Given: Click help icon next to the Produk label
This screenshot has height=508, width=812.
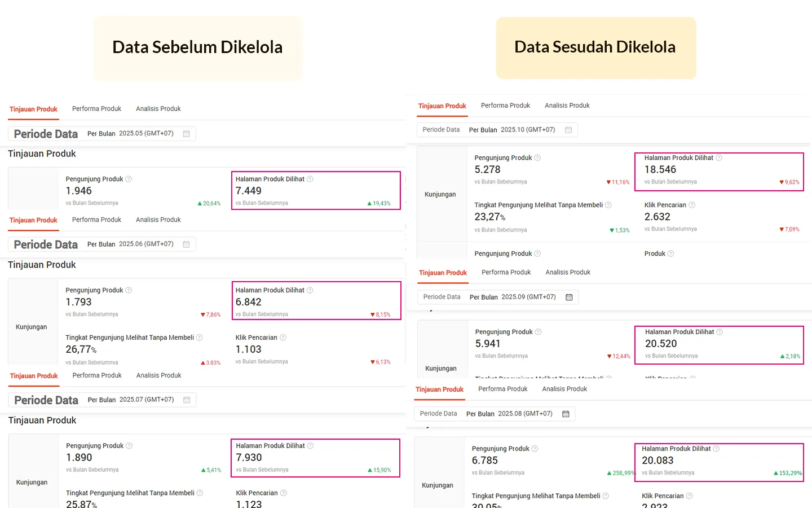Looking at the screenshot, I should (x=670, y=253).
